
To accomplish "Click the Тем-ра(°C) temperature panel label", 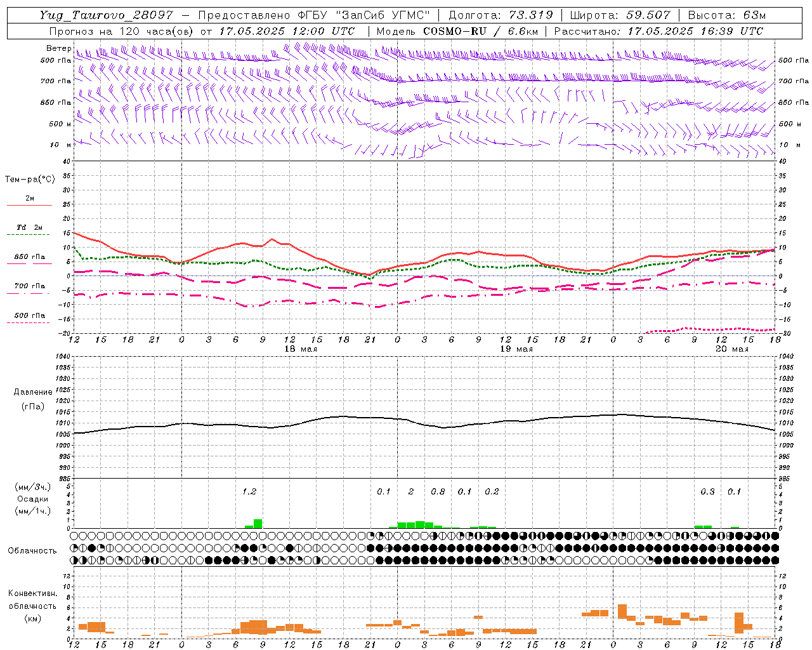I will [30, 180].
